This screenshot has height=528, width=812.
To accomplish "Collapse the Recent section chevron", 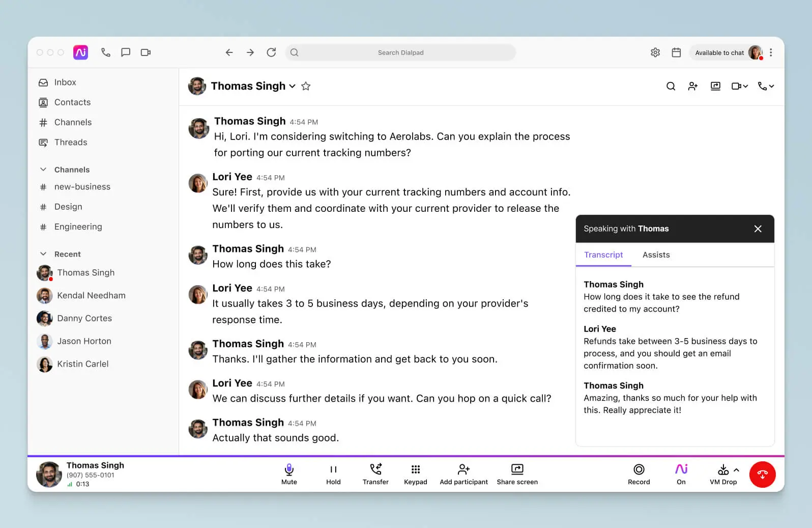I will pos(43,254).
